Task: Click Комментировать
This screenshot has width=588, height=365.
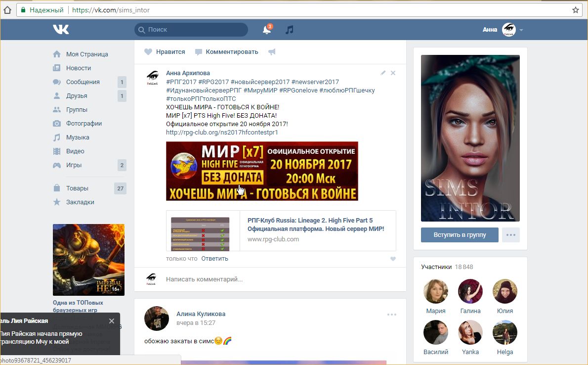Action: coord(232,52)
